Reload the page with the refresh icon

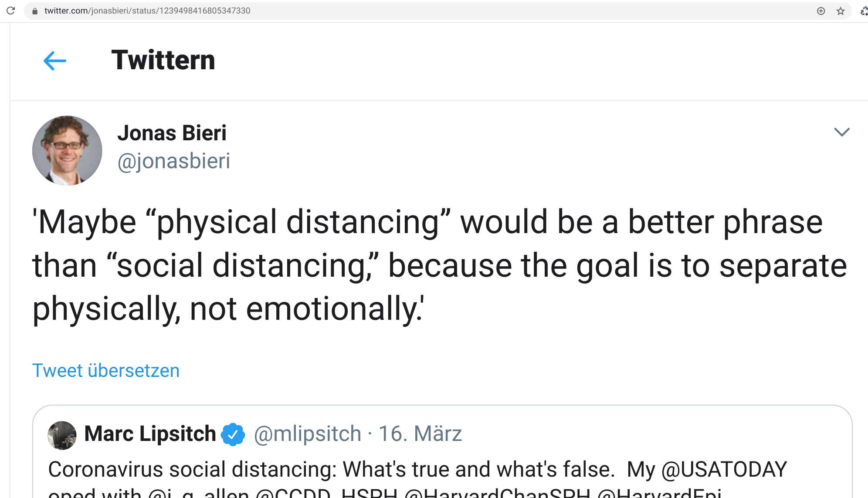(11, 10)
